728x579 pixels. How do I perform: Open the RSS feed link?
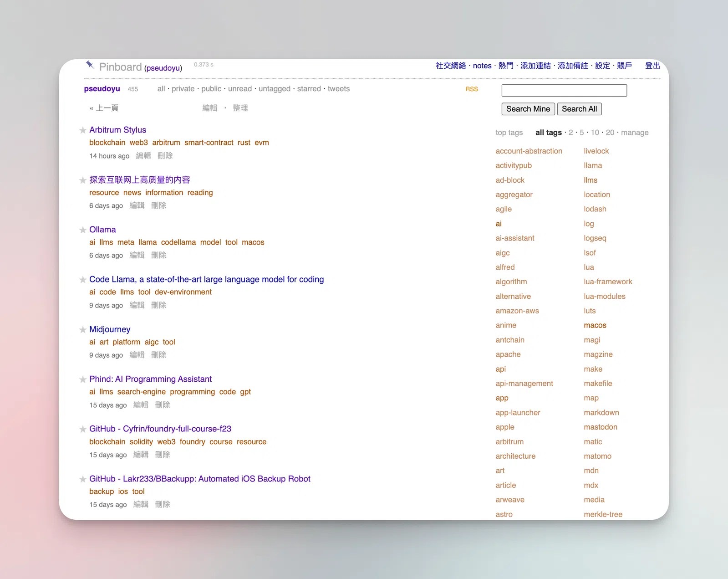click(472, 89)
